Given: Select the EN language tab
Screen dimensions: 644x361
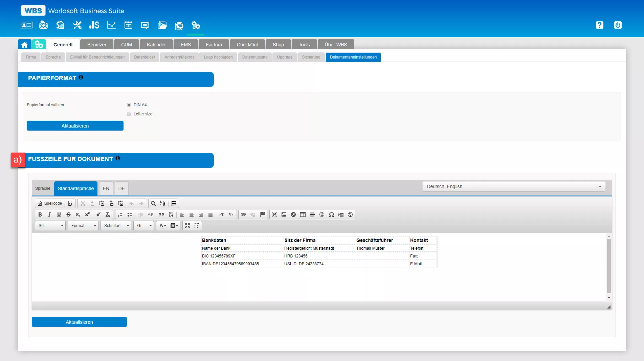Looking at the screenshot, I should [x=106, y=188].
